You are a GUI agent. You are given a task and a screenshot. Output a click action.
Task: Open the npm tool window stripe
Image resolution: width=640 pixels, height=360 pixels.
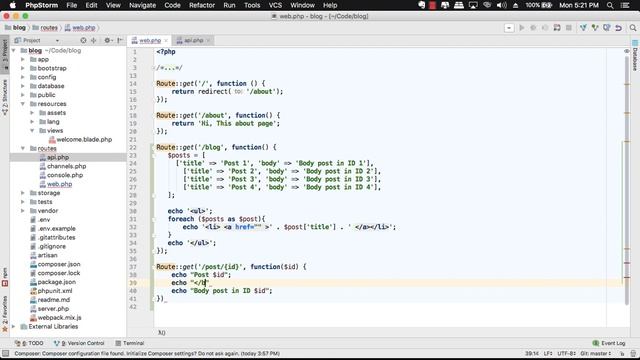(5, 277)
